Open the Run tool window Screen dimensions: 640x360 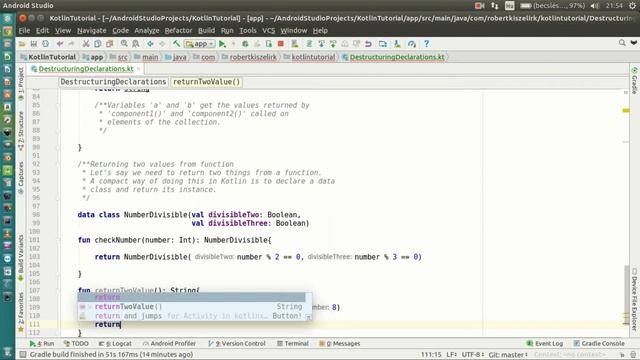click(x=42, y=344)
